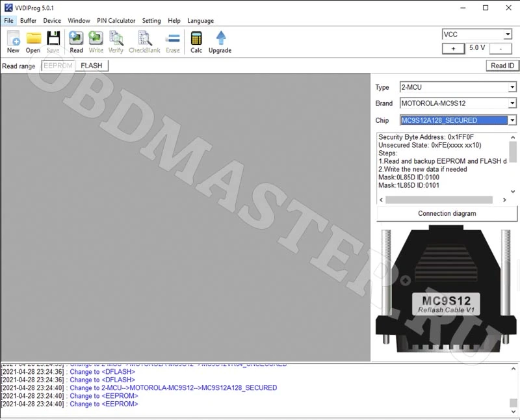This screenshot has width=520, height=420.
Task: Click the log line with MC9S12A128_SECURED
Action: click(139, 388)
